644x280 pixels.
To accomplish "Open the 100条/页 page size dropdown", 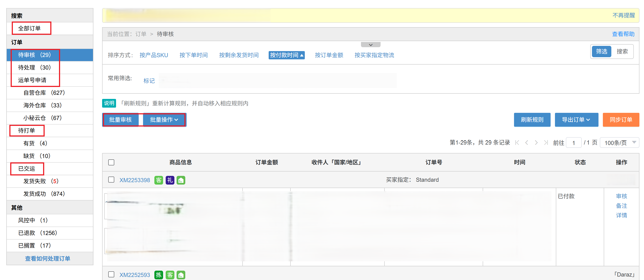I will point(619,143).
